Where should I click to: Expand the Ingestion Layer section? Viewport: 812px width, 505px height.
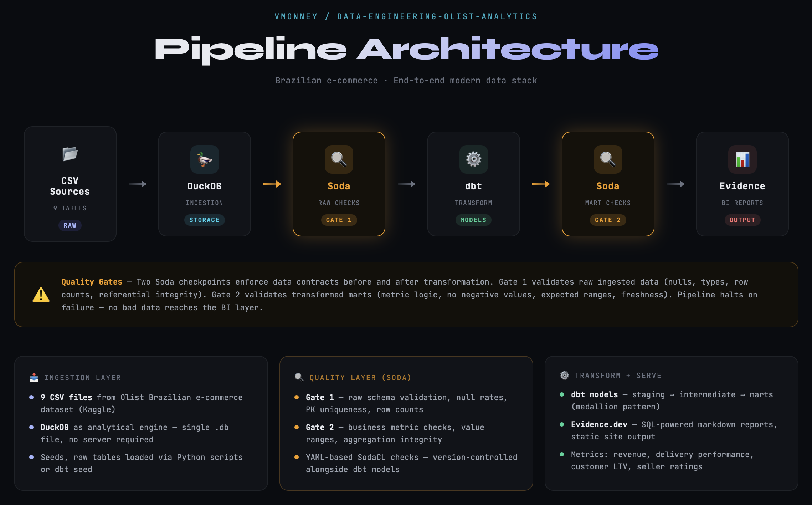point(141,424)
